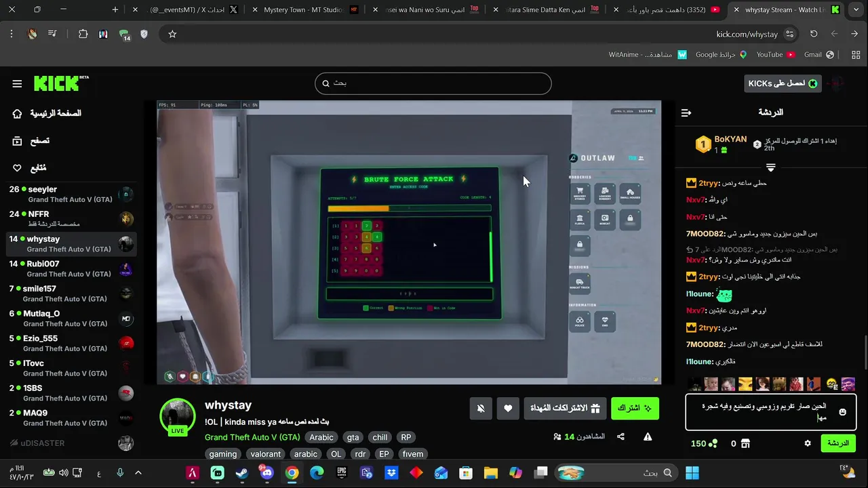868x488 pixels.
Task: Switch to the YouTube (3352) tab
Action: click(x=668, y=10)
